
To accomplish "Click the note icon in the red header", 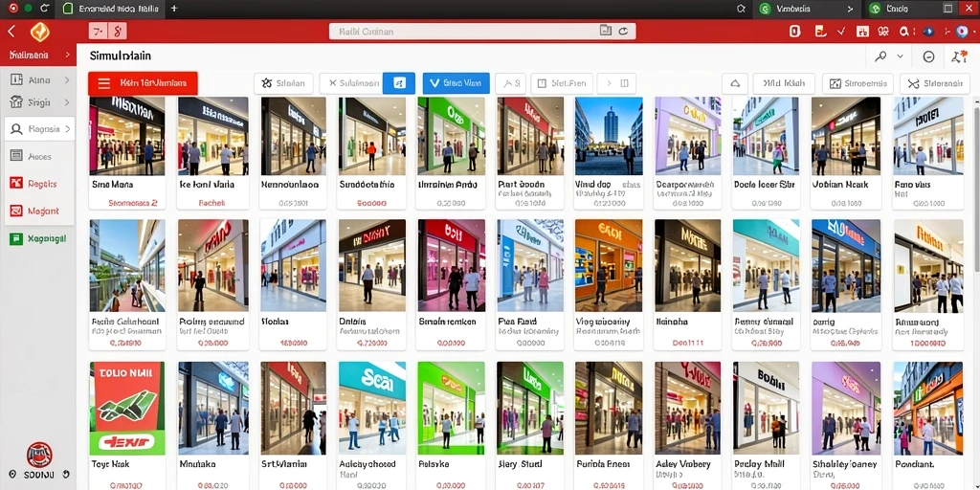I will [820, 31].
